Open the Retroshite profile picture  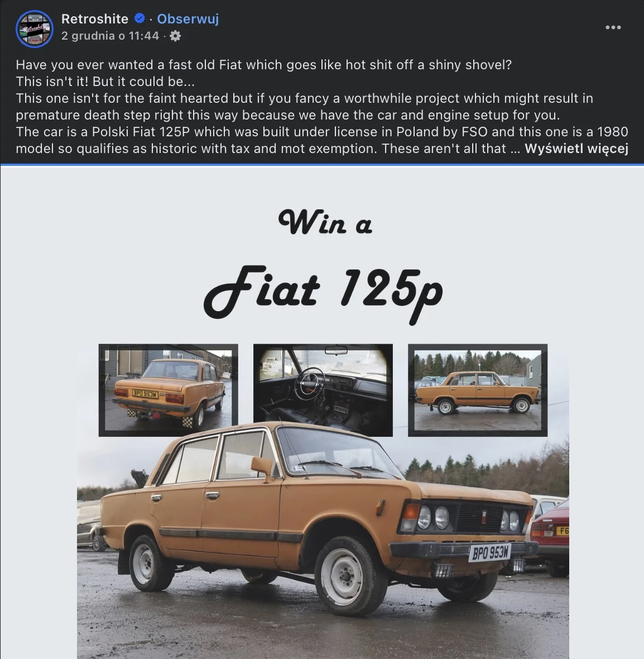[35, 28]
